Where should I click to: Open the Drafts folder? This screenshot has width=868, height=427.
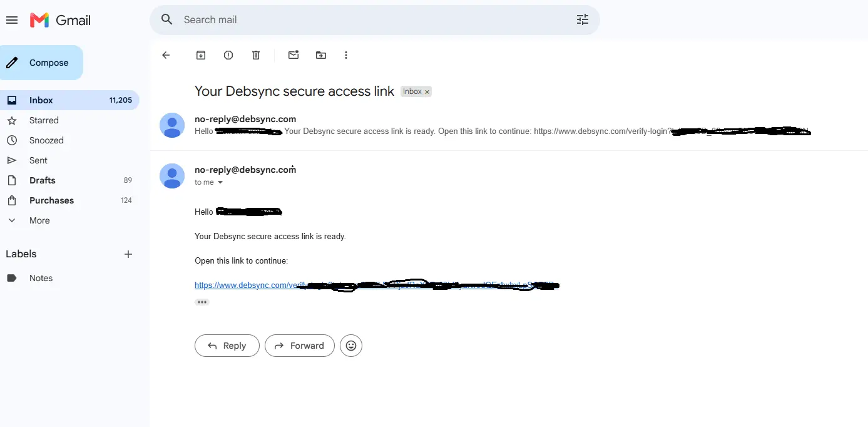tap(69, 180)
